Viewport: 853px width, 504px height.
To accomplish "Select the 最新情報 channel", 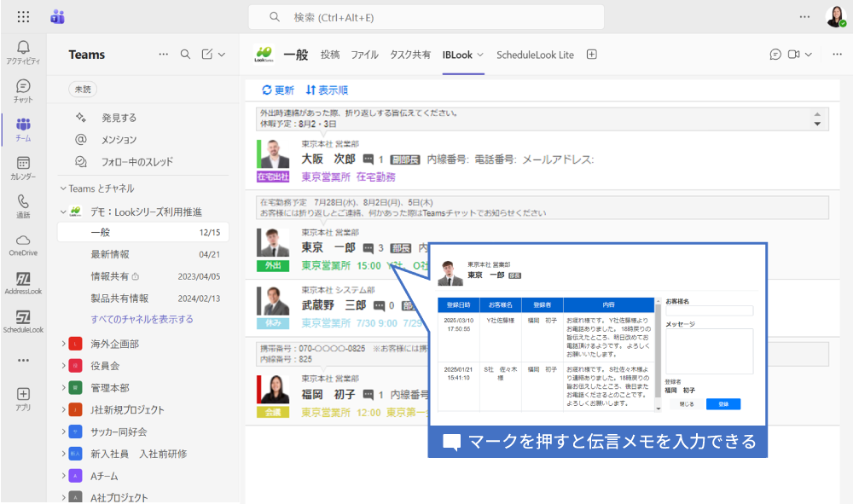I will pyautogui.click(x=111, y=254).
